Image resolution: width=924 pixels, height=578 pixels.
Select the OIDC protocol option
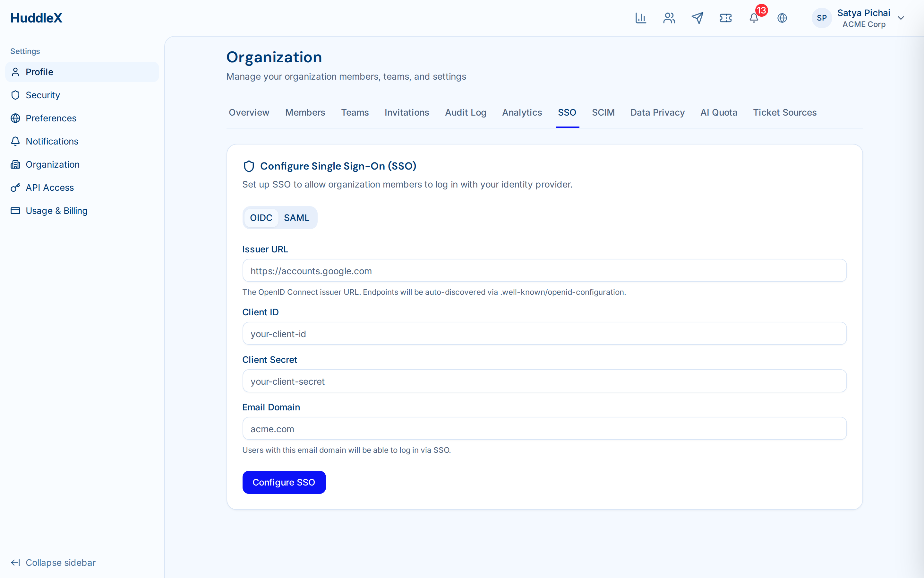pyautogui.click(x=261, y=218)
